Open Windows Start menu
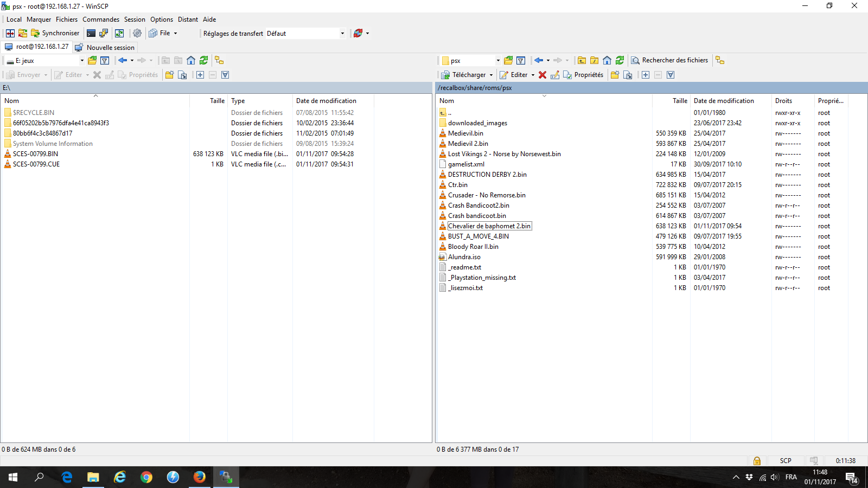Screen dimensions: 868x488 (x=13, y=477)
